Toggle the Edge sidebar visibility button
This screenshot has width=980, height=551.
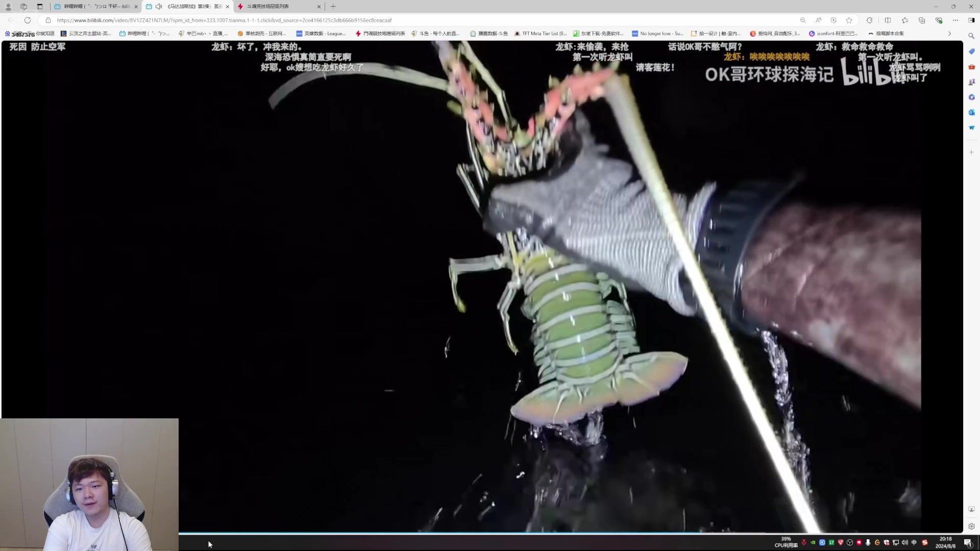(x=971, y=20)
